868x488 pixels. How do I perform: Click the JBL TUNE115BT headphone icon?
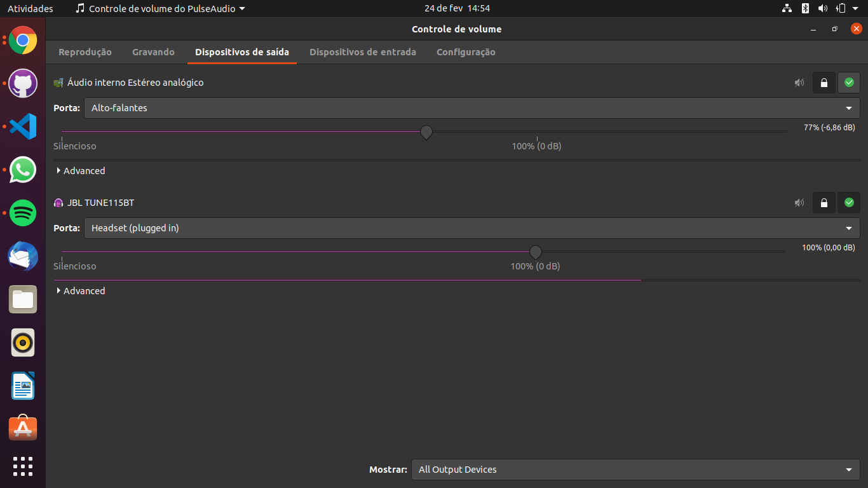[58, 203]
